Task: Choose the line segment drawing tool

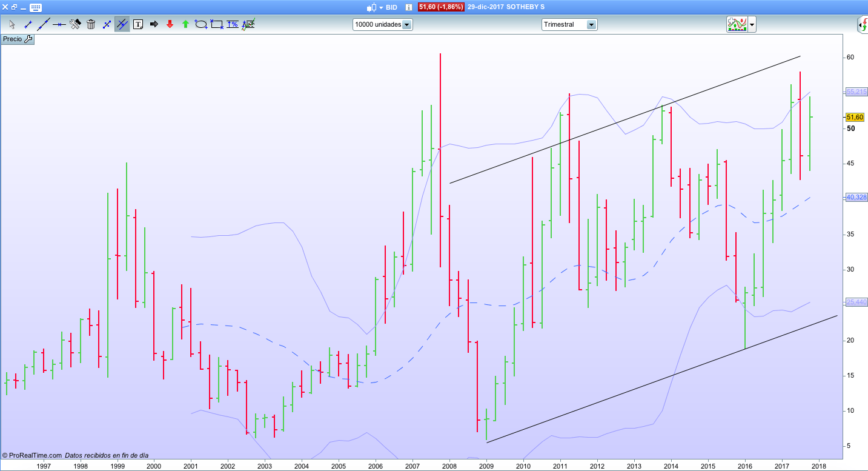Action: pyautogui.click(x=27, y=24)
